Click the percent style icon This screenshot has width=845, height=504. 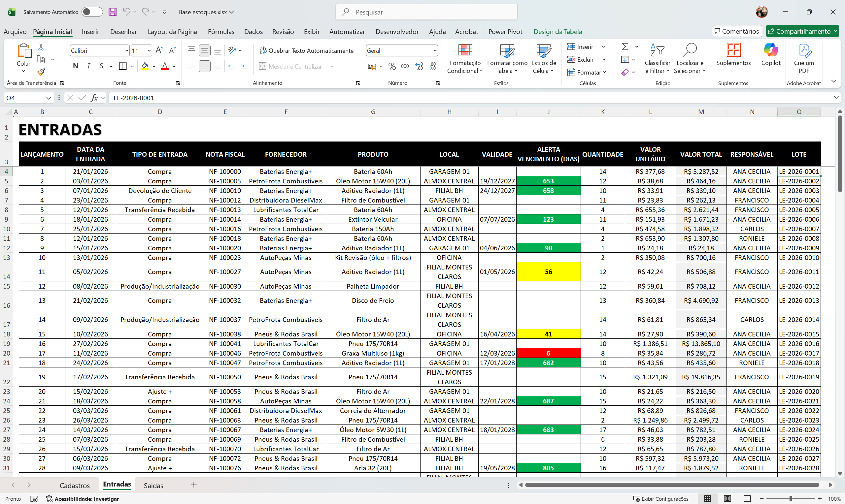(x=392, y=66)
